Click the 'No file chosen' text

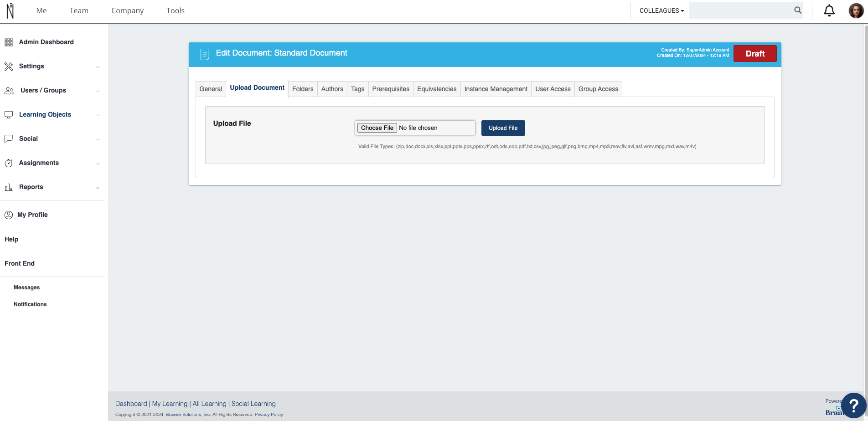point(418,128)
